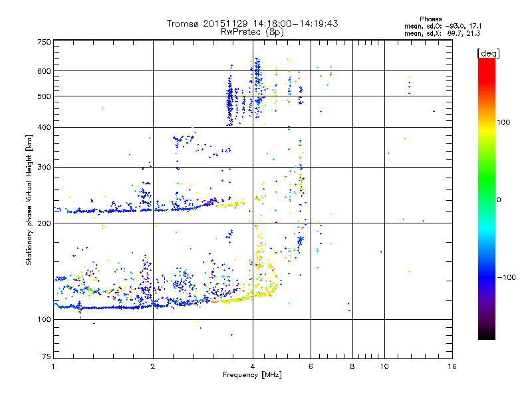The height and width of the screenshot is (399, 532).
Task: Click the 'Frequency [MHz]' axis title
Action: [252, 375]
